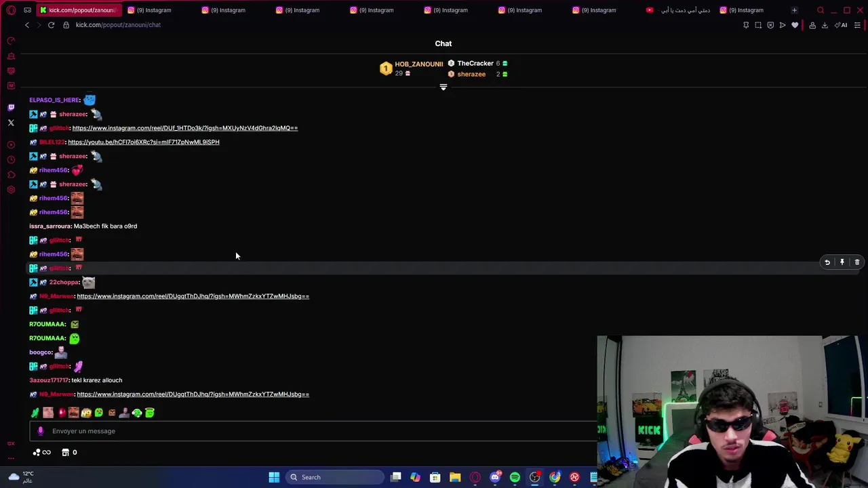Image resolution: width=868 pixels, height=488 pixels.
Task: Open the Instagram reel link from gllitch
Action: click(x=184, y=128)
